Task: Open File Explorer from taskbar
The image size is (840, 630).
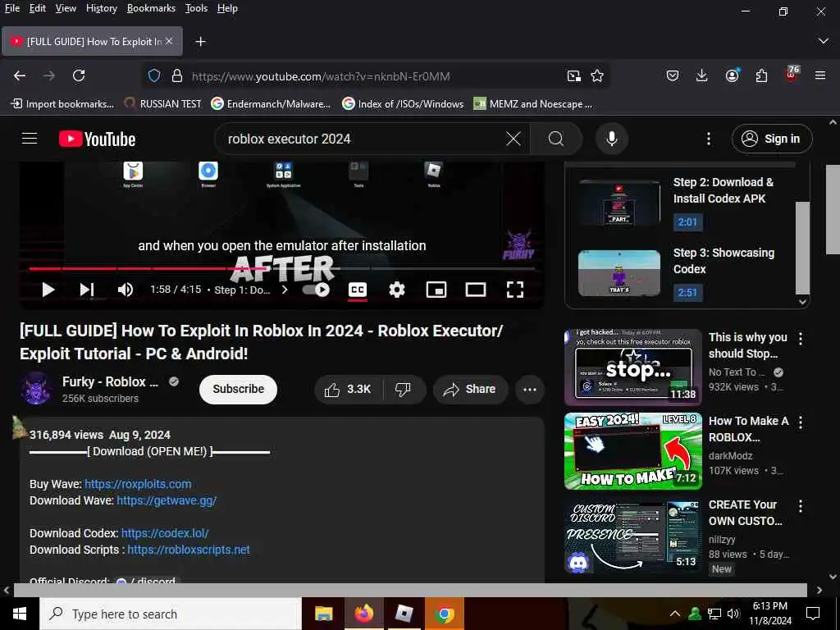Action: (x=323, y=614)
